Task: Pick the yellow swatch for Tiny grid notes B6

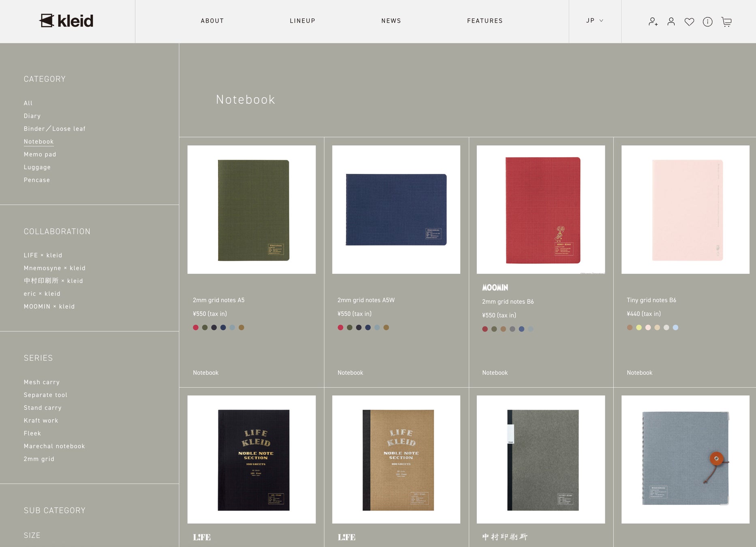Action: point(639,327)
